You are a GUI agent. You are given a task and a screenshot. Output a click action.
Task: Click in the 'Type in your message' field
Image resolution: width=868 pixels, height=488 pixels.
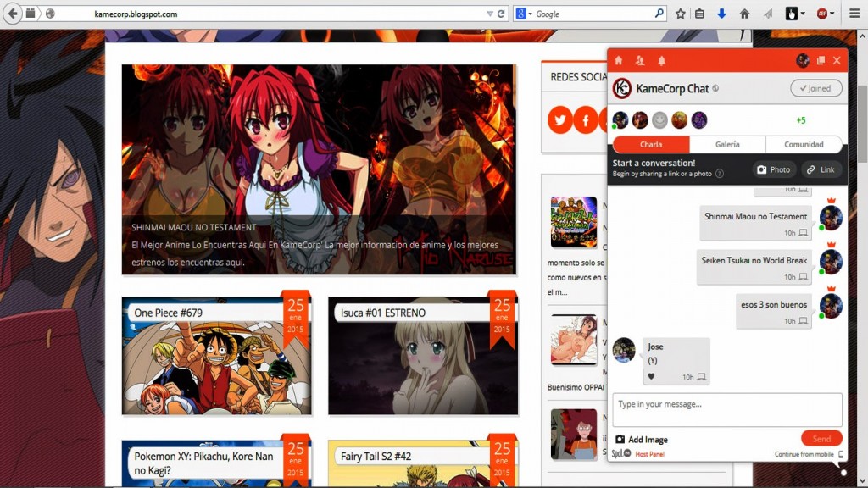click(x=726, y=410)
